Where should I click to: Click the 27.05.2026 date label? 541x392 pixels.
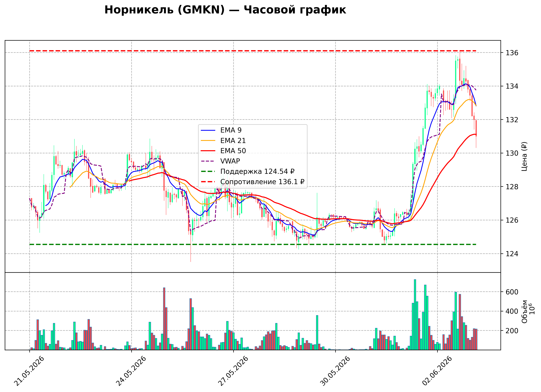point(233,371)
